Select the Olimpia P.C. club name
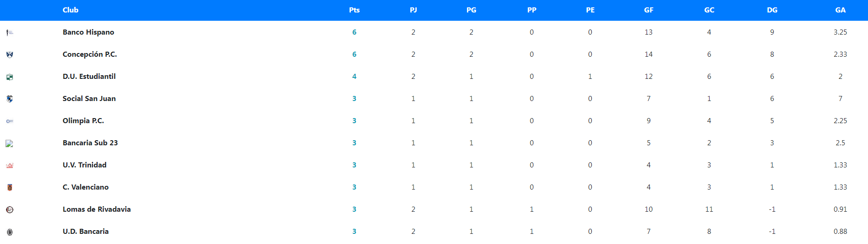Screen dimensions: 868x244 (83, 121)
